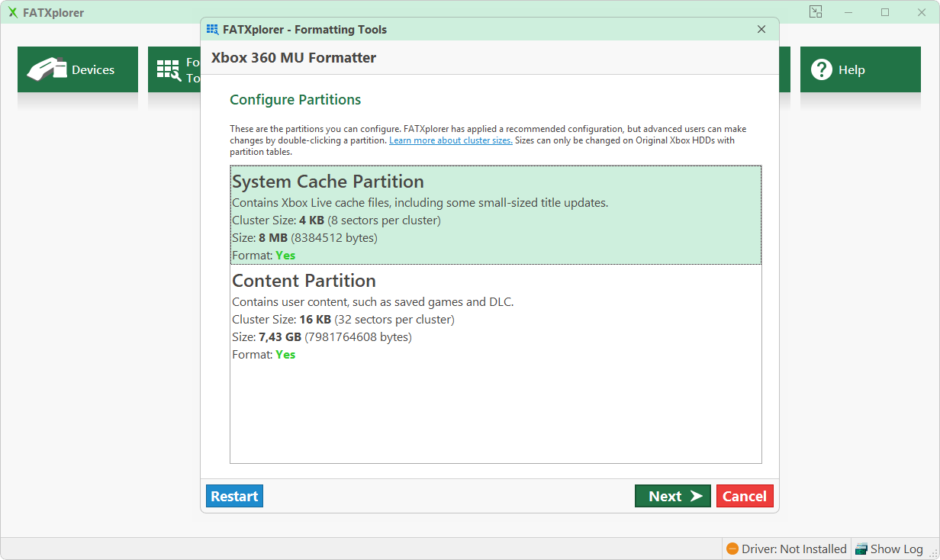940x560 pixels.
Task: Click the Devices drive icon
Action: click(47, 69)
